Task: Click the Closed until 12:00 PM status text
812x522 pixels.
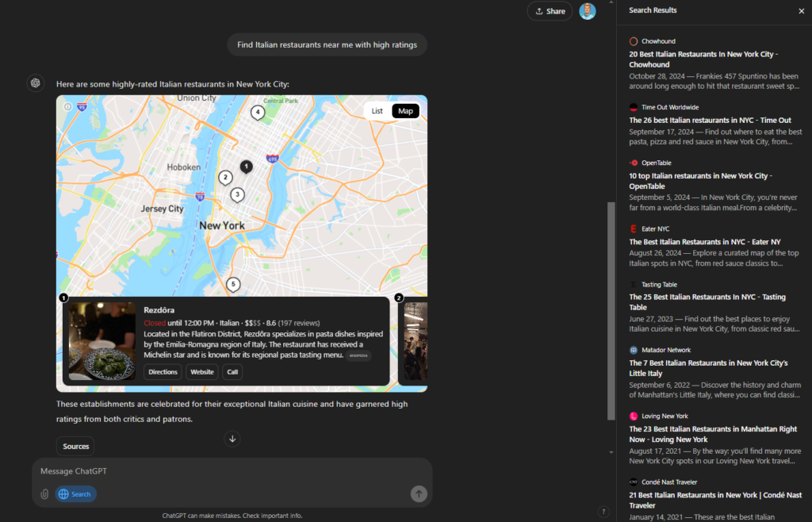Action: [x=178, y=323]
